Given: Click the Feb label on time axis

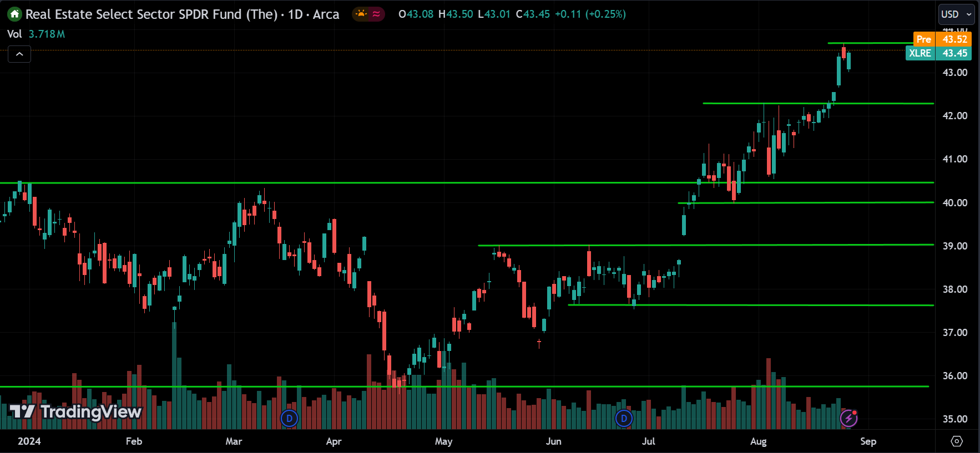Looking at the screenshot, I should (134, 441).
